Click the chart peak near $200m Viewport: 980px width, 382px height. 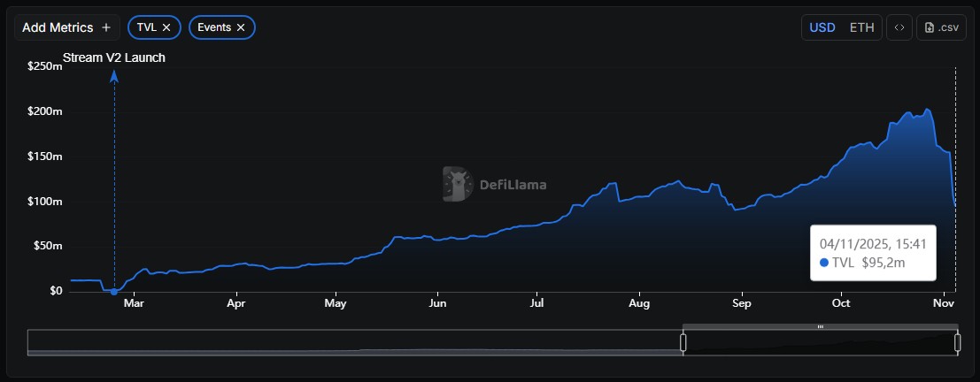[x=926, y=110]
